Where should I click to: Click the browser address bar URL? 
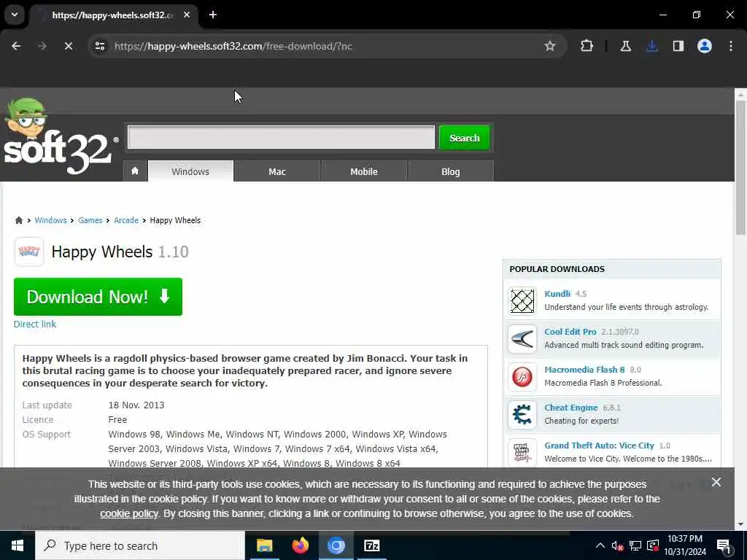[233, 46]
